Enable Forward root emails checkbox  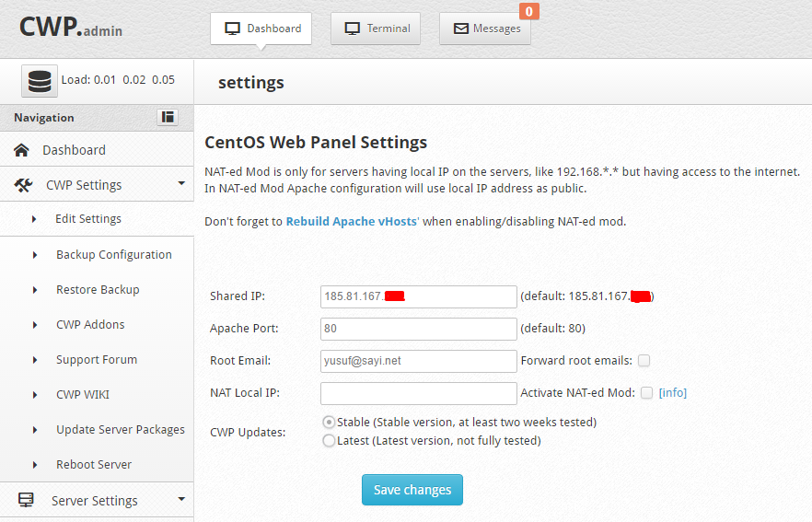coord(644,361)
